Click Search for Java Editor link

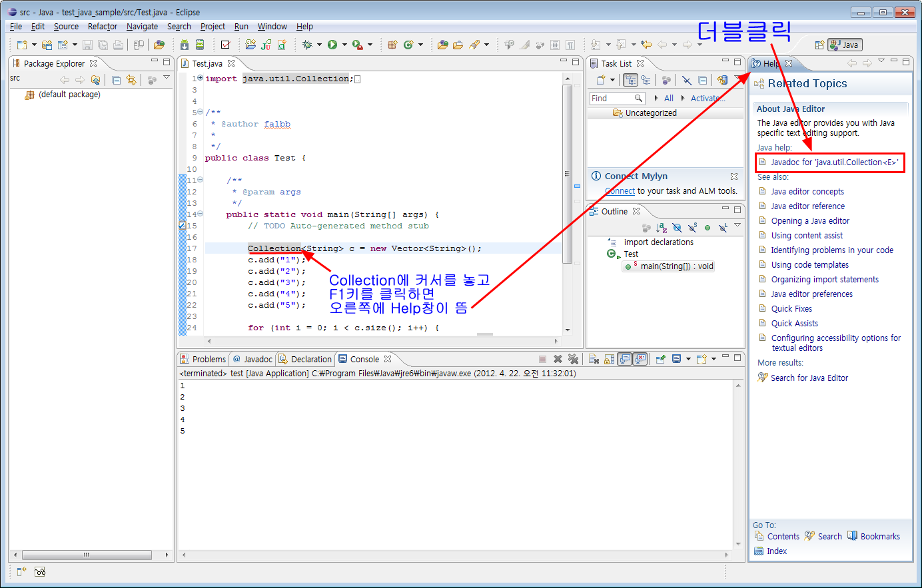coord(809,378)
